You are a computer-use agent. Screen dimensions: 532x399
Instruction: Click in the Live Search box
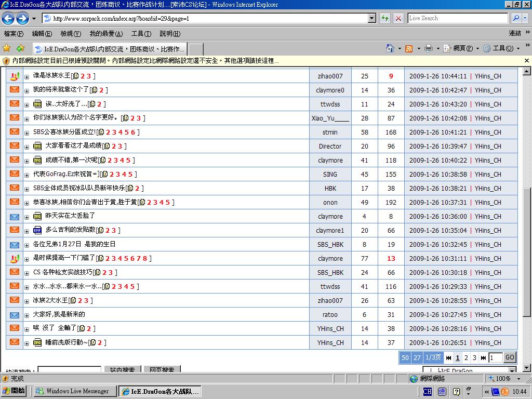(457, 18)
